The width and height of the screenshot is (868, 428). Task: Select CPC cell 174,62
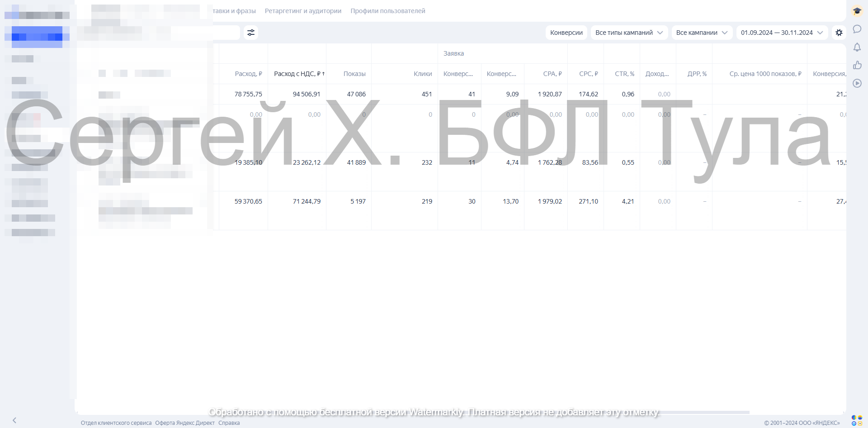588,94
